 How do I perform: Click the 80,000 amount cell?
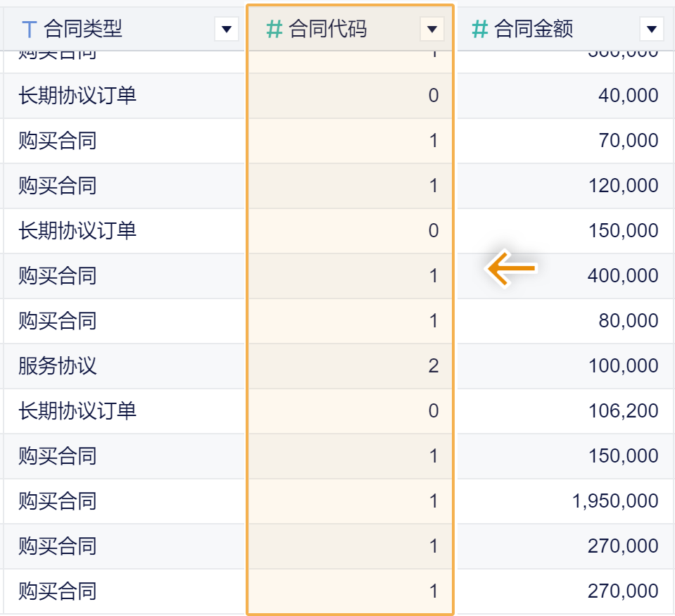(x=629, y=321)
